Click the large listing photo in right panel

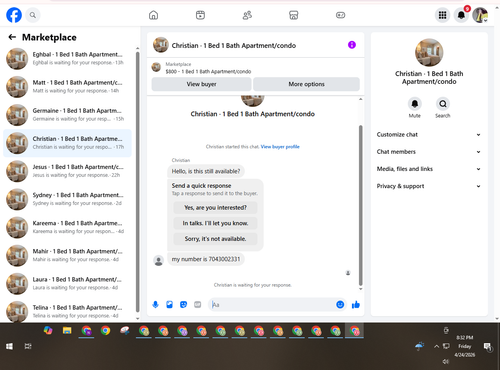(x=429, y=52)
